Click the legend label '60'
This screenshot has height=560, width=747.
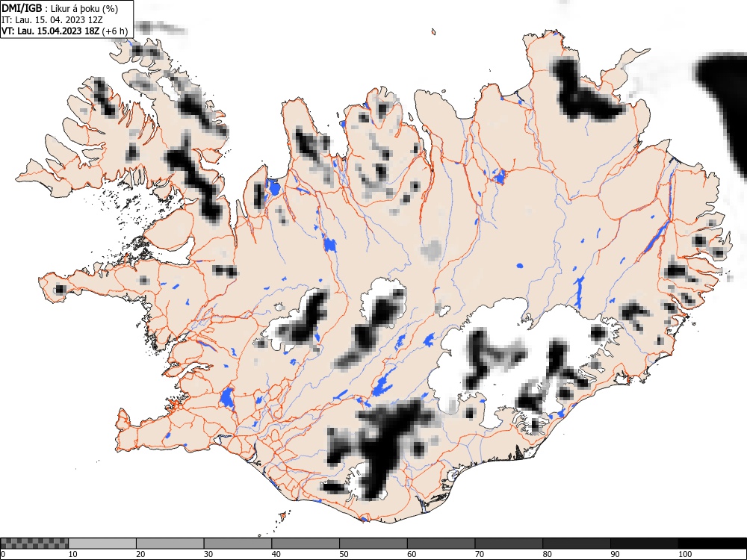(412, 554)
